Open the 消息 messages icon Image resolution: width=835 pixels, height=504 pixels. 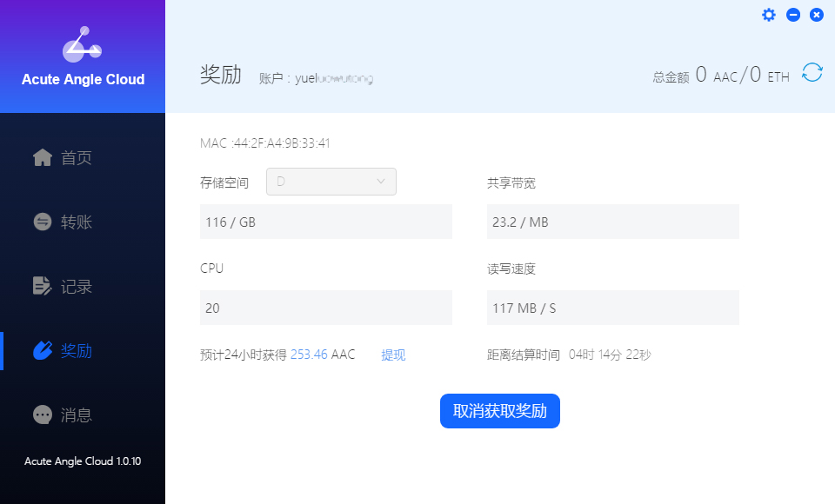[42, 414]
